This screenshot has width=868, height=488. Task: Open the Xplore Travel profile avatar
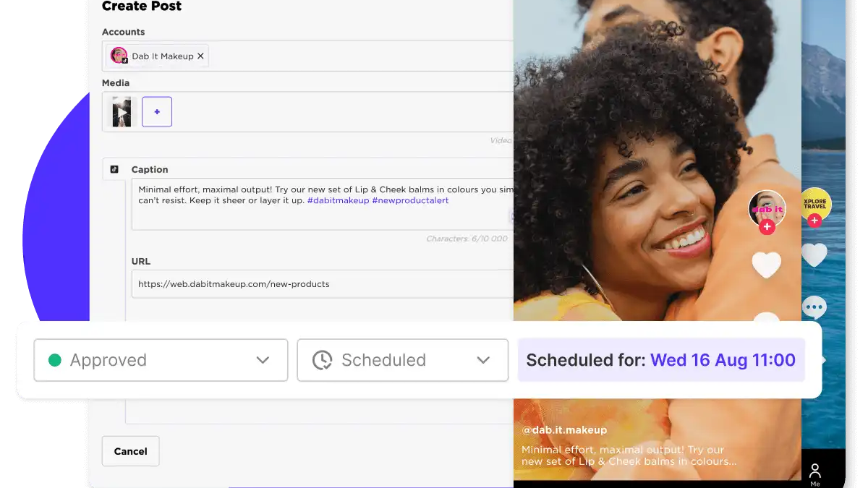pos(815,205)
